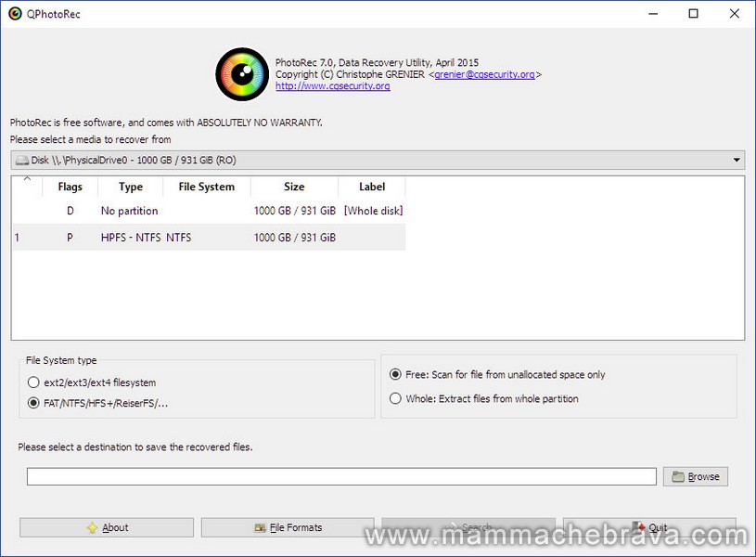
Task: Click the PhotoRec eye logo image
Action: click(x=242, y=74)
